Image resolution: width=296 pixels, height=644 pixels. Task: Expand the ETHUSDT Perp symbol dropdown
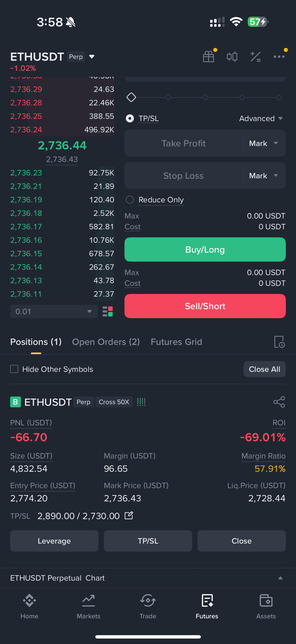tap(92, 57)
